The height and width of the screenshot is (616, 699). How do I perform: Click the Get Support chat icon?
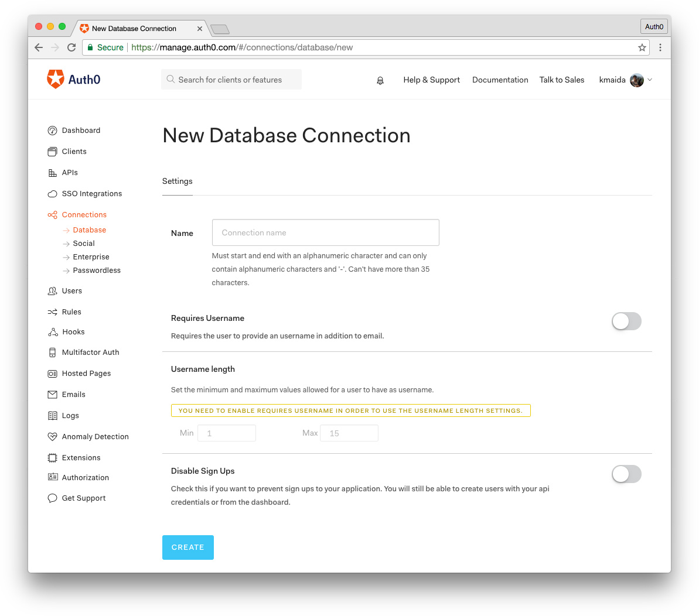pos(52,498)
